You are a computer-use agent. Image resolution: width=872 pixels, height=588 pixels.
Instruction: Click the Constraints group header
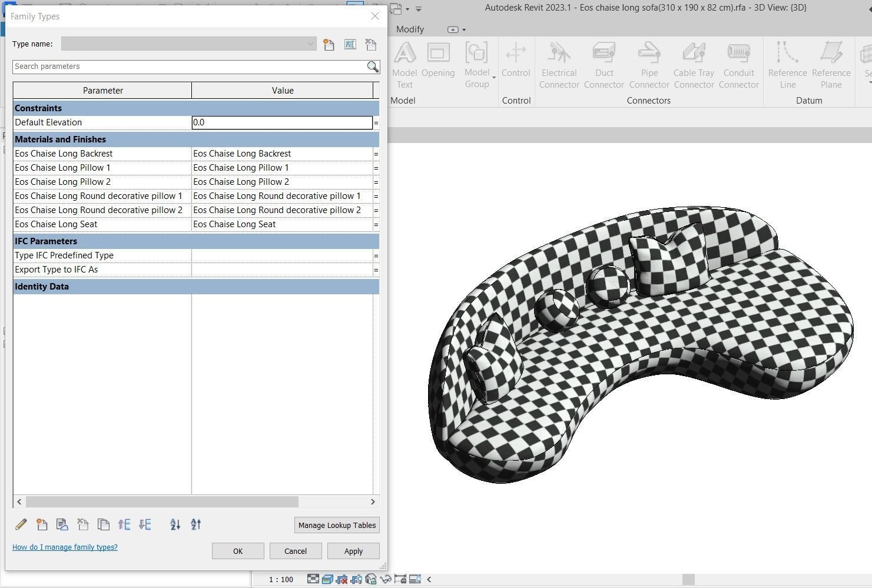[196, 108]
